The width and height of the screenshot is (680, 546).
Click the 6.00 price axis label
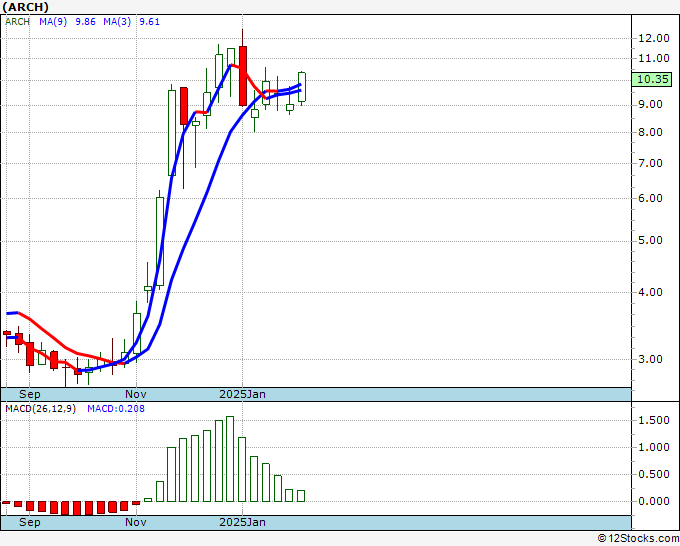tap(650, 198)
